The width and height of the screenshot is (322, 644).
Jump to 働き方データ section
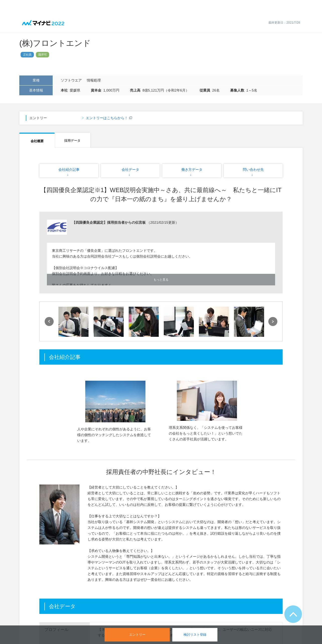tap(192, 171)
